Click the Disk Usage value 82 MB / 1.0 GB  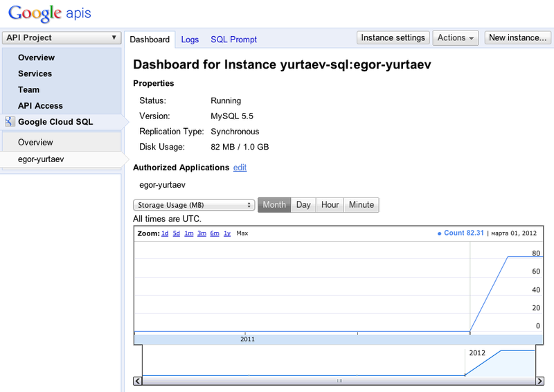click(x=240, y=147)
